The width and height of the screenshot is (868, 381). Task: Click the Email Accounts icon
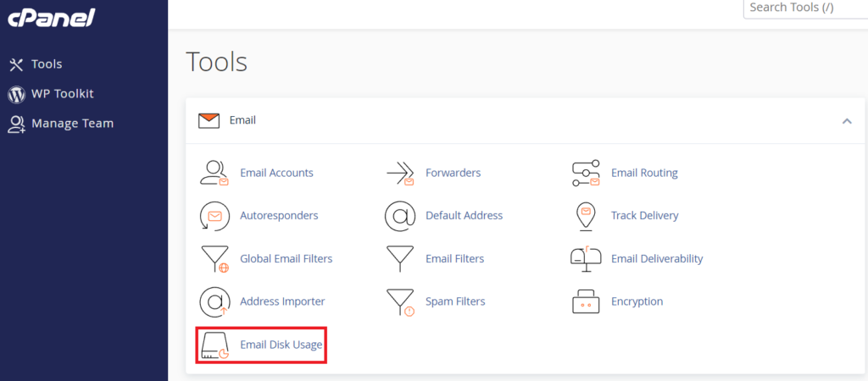[x=214, y=173]
